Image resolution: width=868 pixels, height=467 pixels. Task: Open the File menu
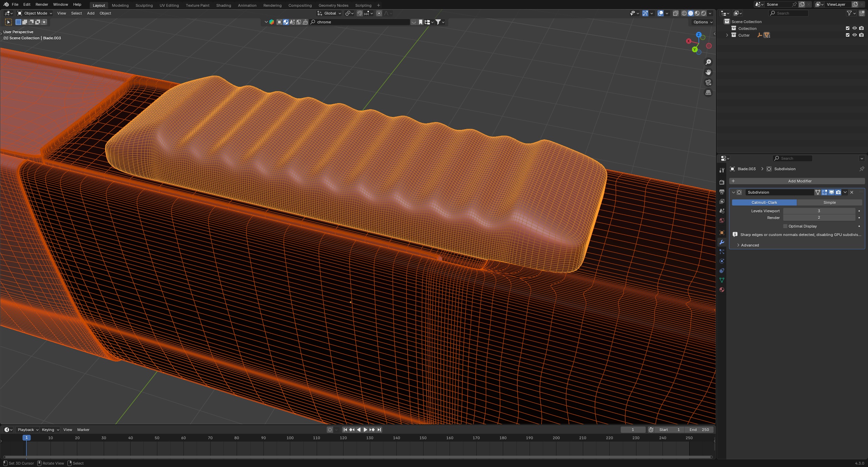point(15,4)
